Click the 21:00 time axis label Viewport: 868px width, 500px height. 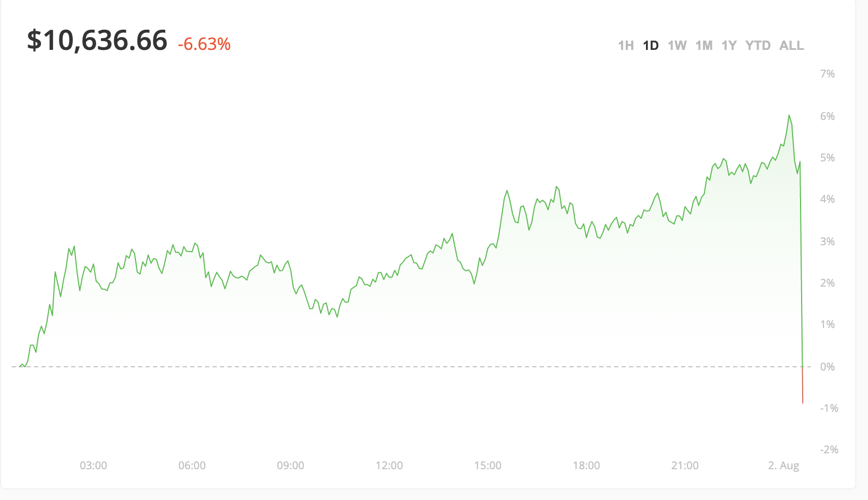(685, 465)
